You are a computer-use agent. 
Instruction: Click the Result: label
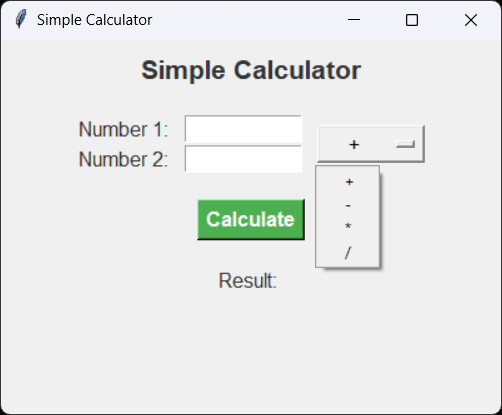point(248,281)
